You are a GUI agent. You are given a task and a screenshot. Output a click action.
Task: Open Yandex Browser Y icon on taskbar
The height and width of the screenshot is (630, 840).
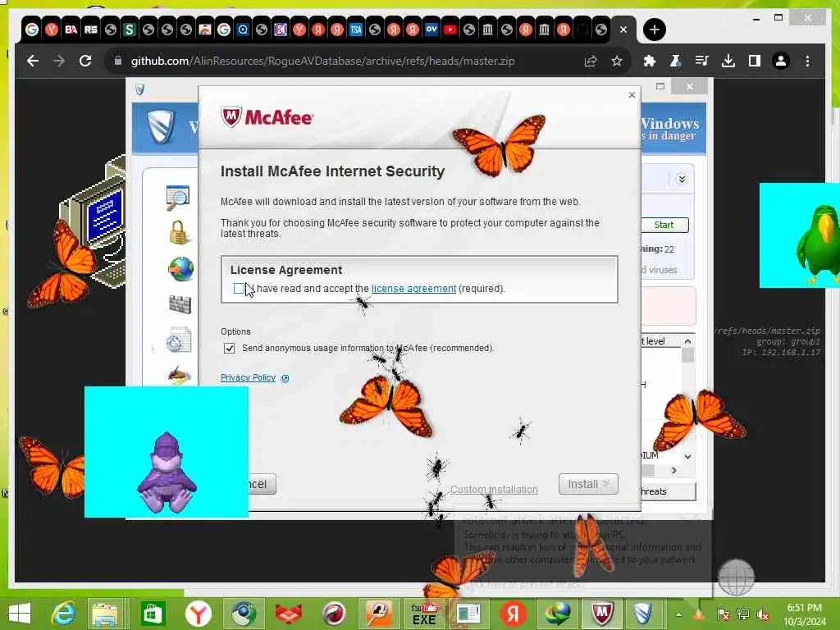(x=199, y=614)
